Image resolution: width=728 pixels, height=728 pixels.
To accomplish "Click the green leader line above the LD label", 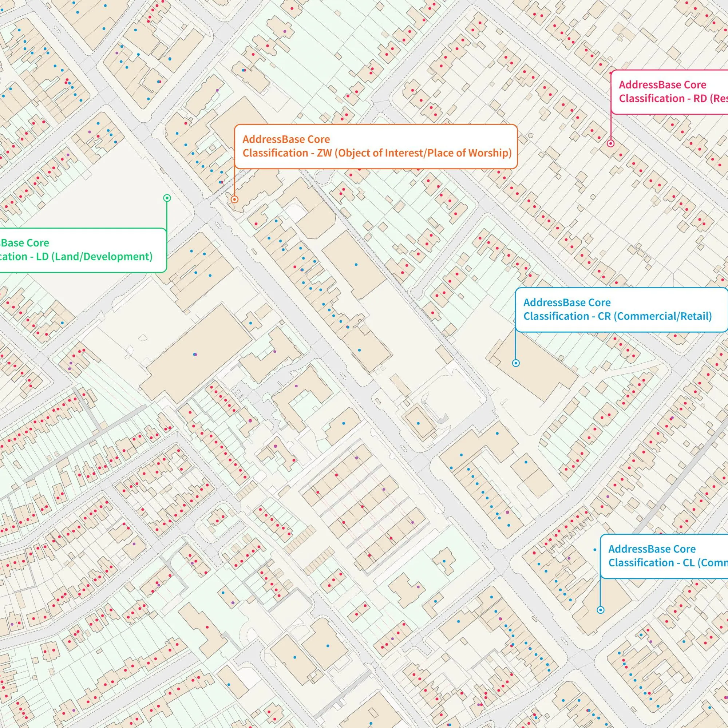I will pos(167,214).
